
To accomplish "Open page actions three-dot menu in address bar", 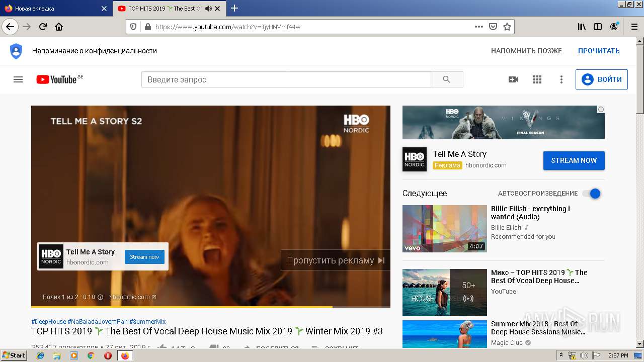I will [x=479, y=27].
